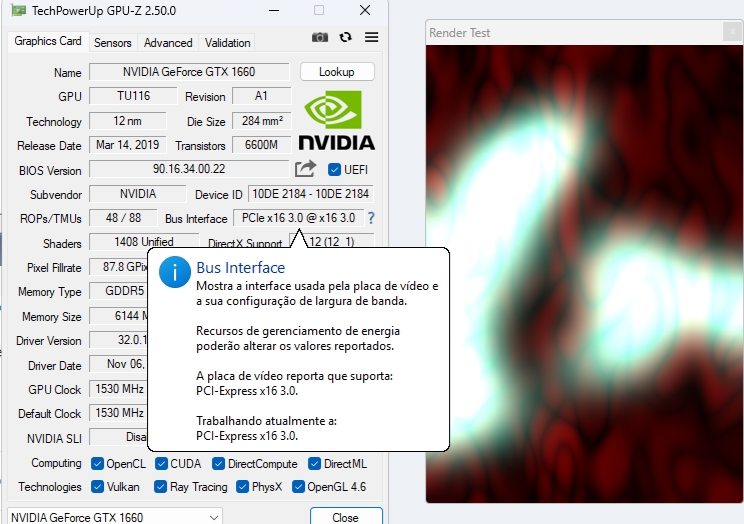Click the Lookup button
Viewport: 744px width, 524px height.
pyautogui.click(x=337, y=72)
